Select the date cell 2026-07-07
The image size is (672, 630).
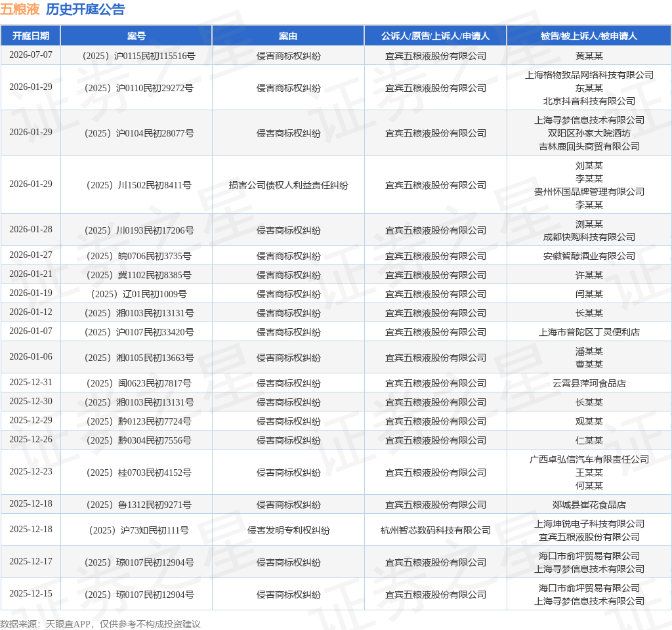coord(31,55)
